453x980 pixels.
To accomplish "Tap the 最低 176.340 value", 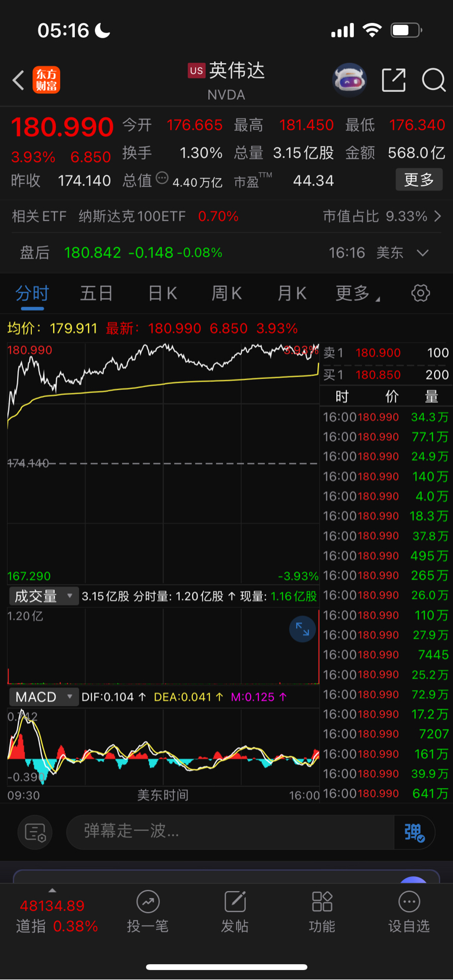I will [x=417, y=125].
